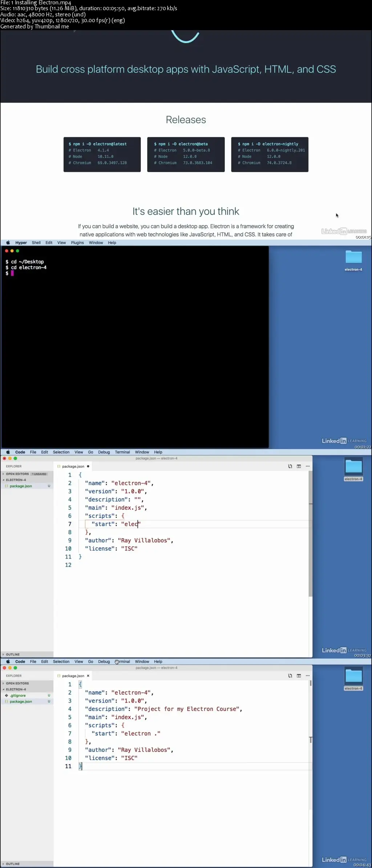The width and height of the screenshot is (372, 868).
Task: Click the unsaved dot on the package.json tab
Action: tap(88, 466)
